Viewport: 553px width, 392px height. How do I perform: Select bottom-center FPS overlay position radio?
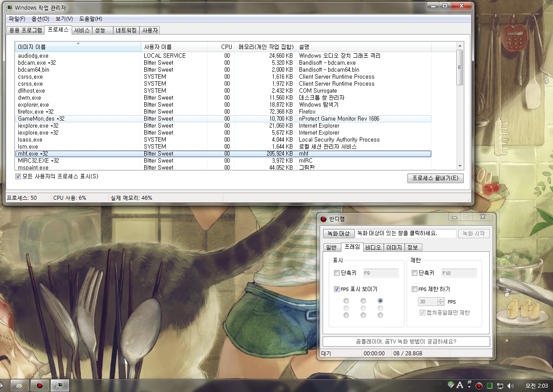(x=363, y=315)
